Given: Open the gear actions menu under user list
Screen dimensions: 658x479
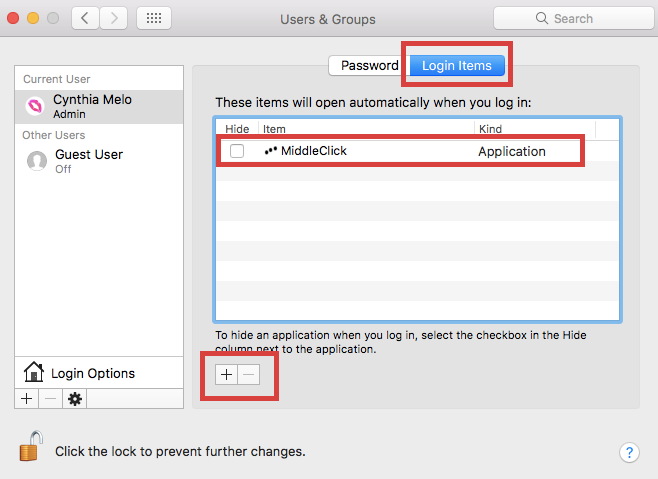Looking at the screenshot, I should (x=75, y=399).
